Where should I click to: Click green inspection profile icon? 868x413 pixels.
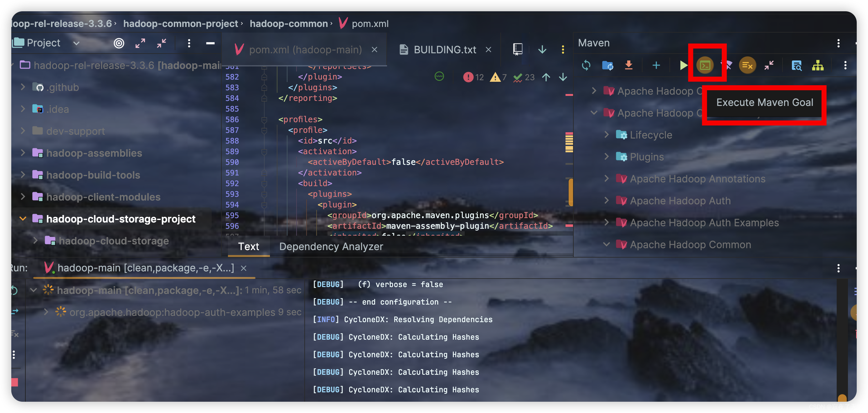pyautogui.click(x=439, y=76)
